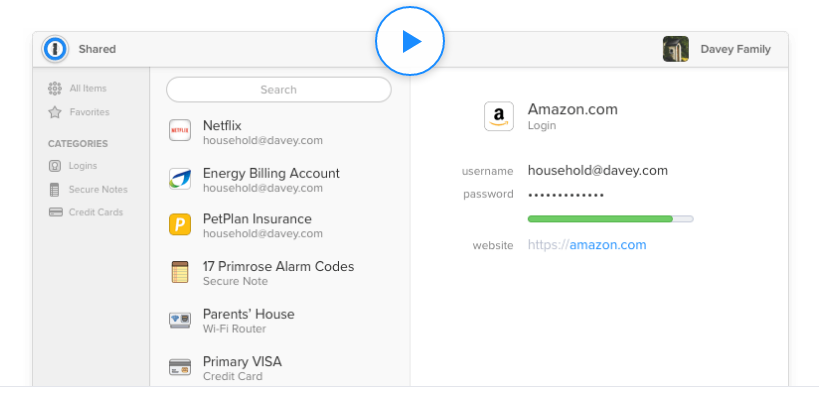The width and height of the screenshot is (819, 409).
Task: Click the PetPlan Insurance icon
Action: pyautogui.click(x=180, y=225)
